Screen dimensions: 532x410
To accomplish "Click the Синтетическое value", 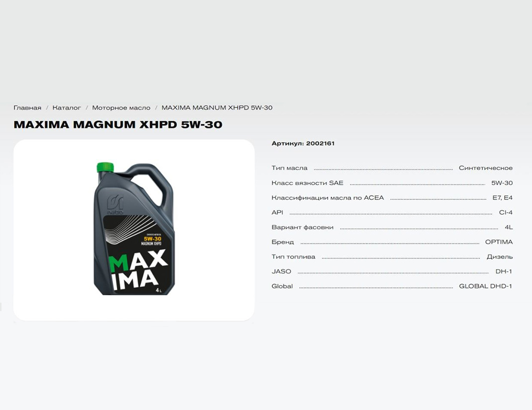I will pyautogui.click(x=486, y=168).
